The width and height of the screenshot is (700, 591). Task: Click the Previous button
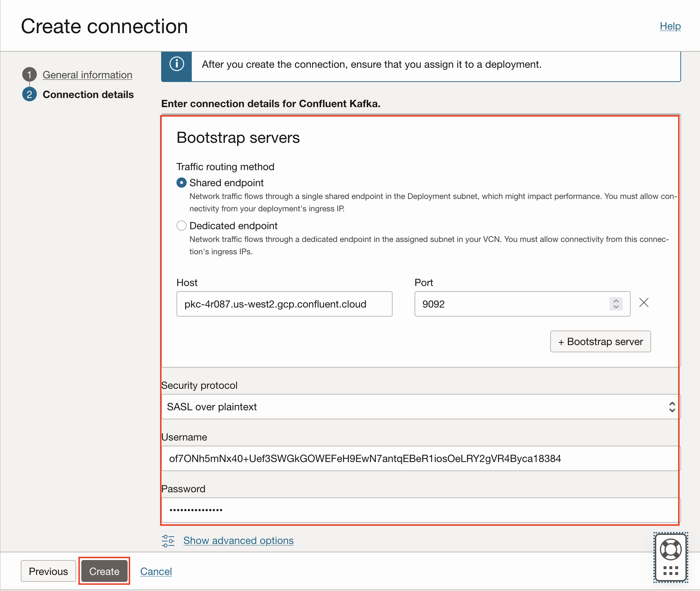coord(48,571)
